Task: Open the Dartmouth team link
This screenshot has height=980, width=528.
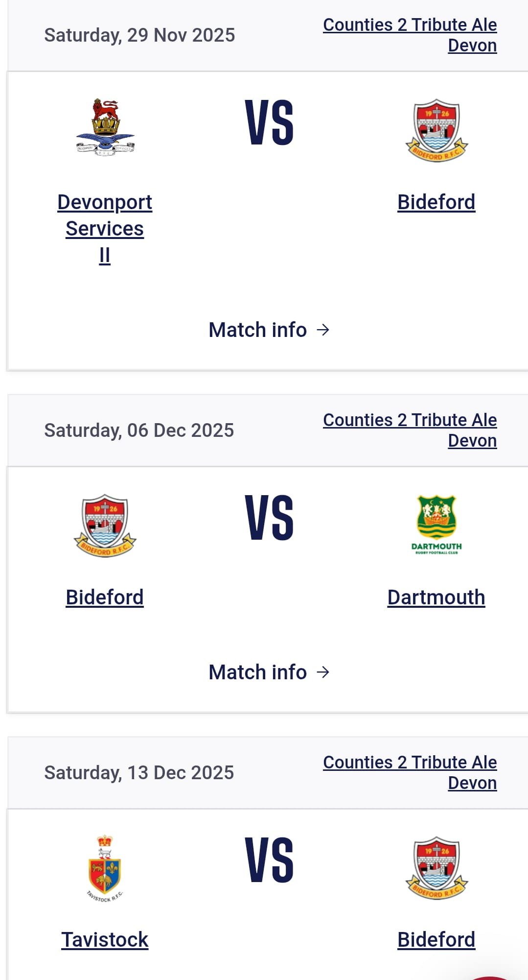Action: pyautogui.click(x=436, y=598)
